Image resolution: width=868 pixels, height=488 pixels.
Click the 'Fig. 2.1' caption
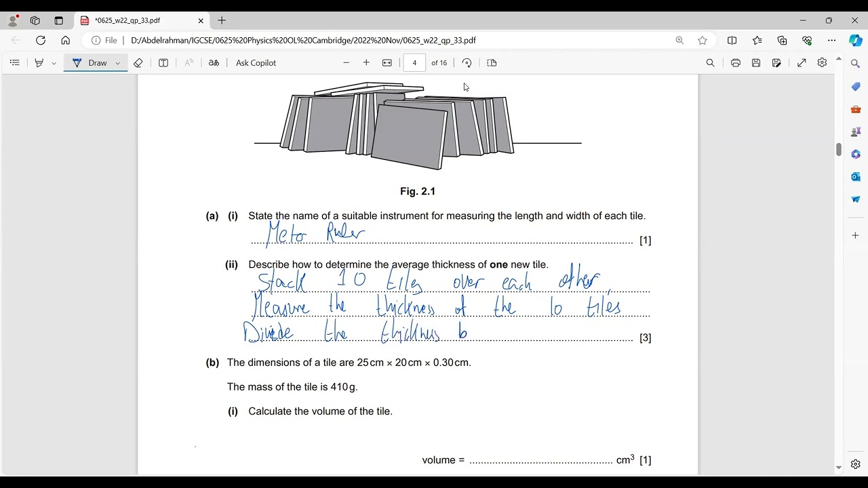pyautogui.click(x=418, y=192)
